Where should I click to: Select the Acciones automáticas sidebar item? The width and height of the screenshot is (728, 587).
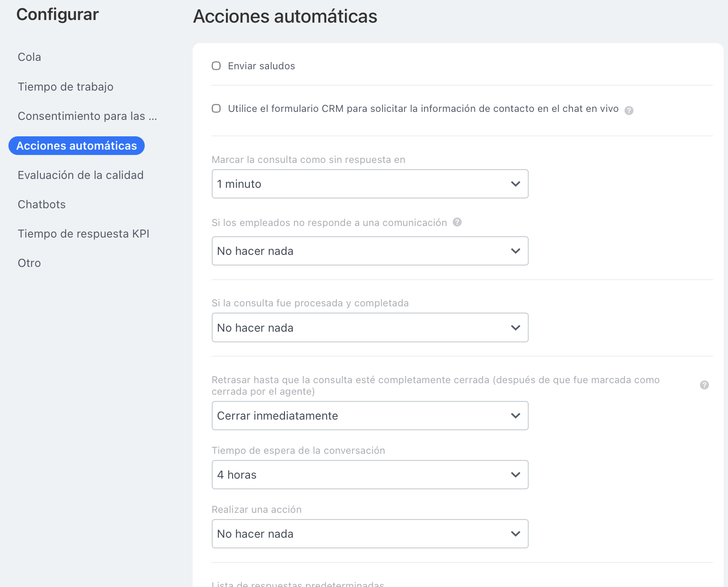click(76, 146)
